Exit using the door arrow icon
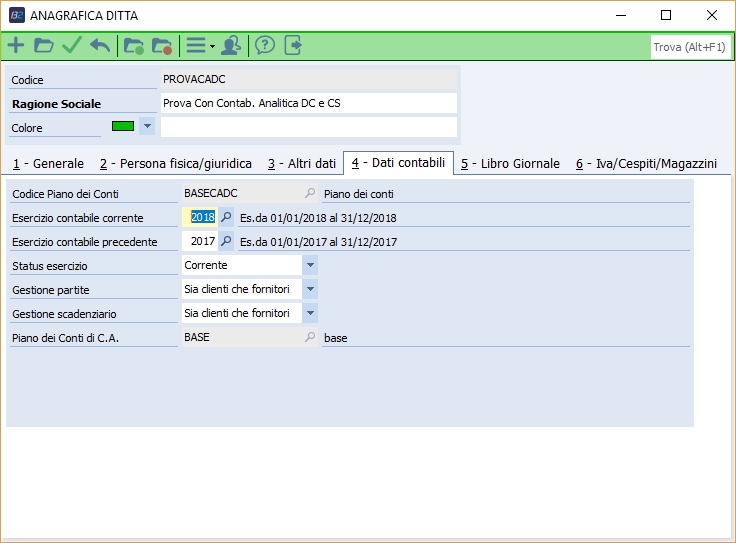736x543 pixels. coord(293,46)
